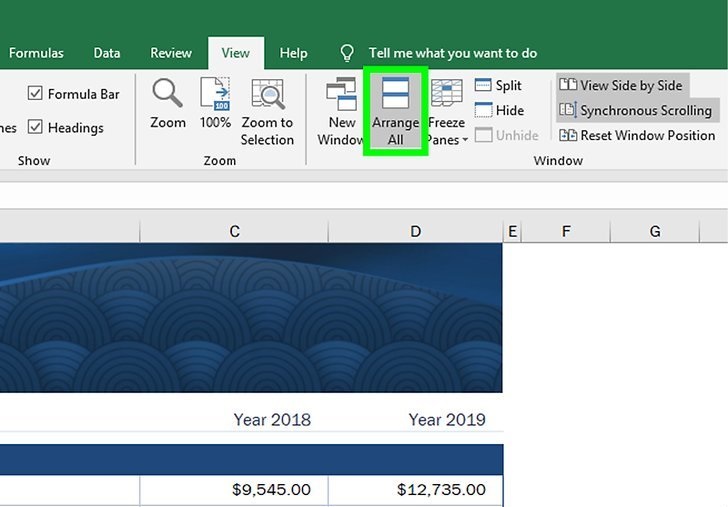The height and width of the screenshot is (507, 728).
Task: Hide the current window
Action: (x=484, y=111)
